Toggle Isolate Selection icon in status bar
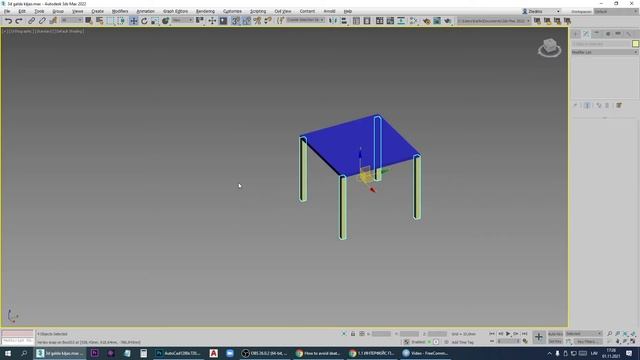This screenshot has width=640, height=360. click(x=344, y=334)
